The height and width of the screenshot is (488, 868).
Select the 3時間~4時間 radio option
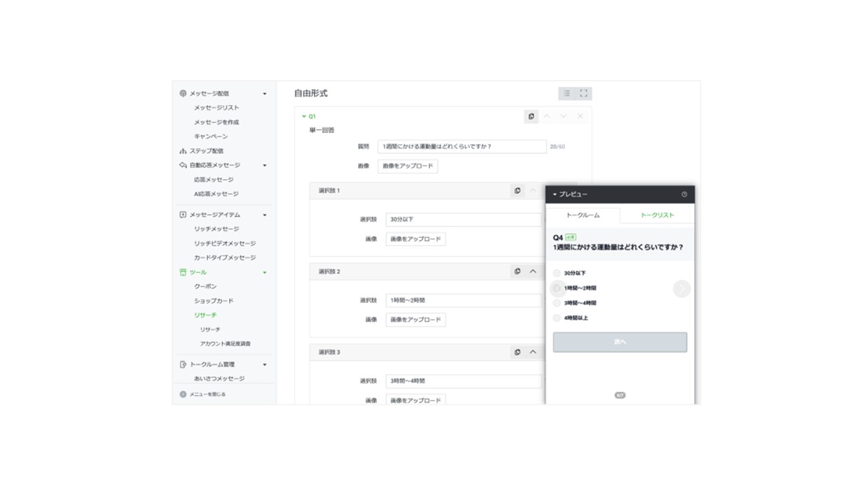pyautogui.click(x=557, y=303)
